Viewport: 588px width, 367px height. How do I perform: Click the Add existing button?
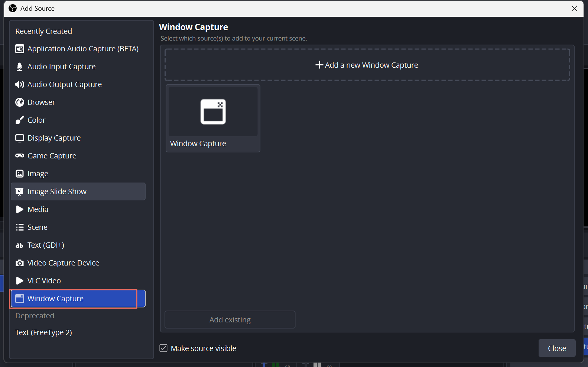pyautogui.click(x=230, y=320)
